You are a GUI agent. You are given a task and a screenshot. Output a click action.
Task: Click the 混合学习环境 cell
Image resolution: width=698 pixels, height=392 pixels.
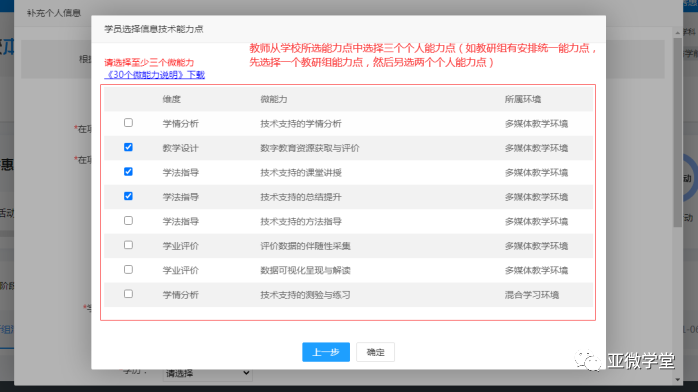click(x=532, y=295)
